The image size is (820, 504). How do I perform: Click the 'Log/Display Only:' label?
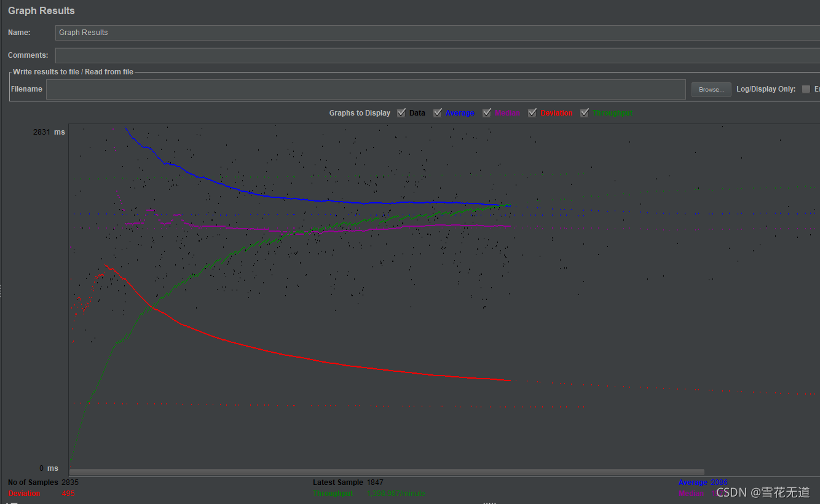click(x=766, y=89)
